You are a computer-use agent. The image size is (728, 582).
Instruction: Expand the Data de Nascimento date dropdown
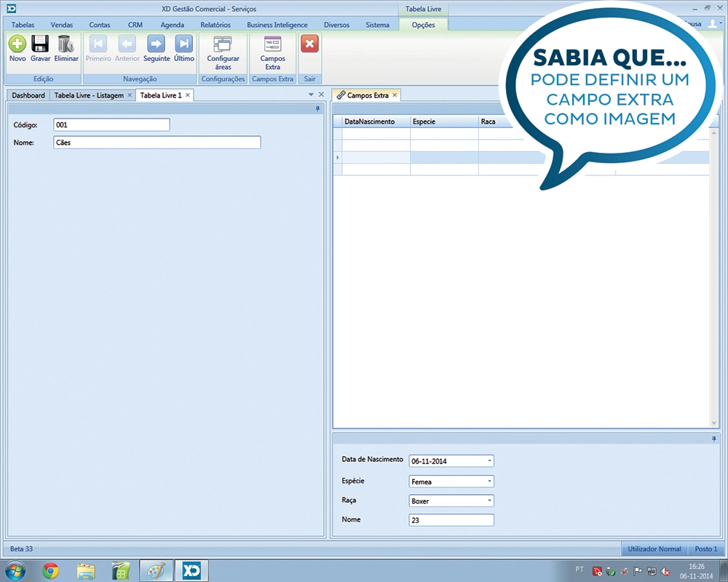(489, 461)
